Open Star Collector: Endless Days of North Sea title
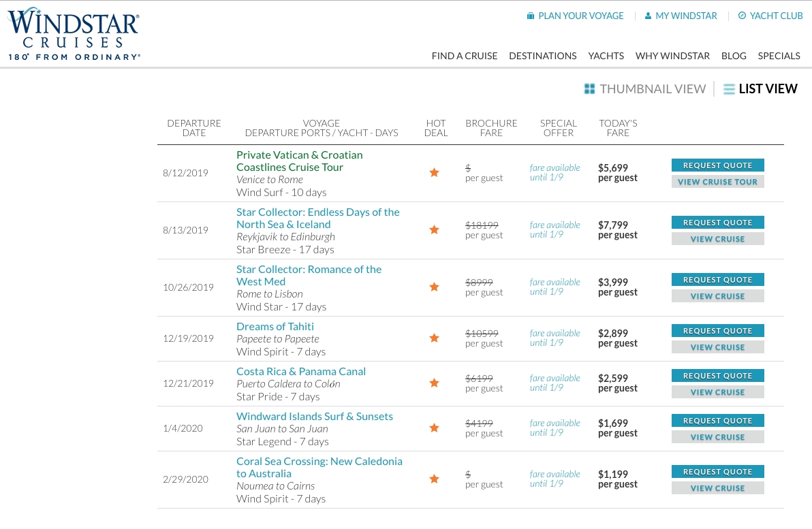The image size is (812, 529). point(318,219)
